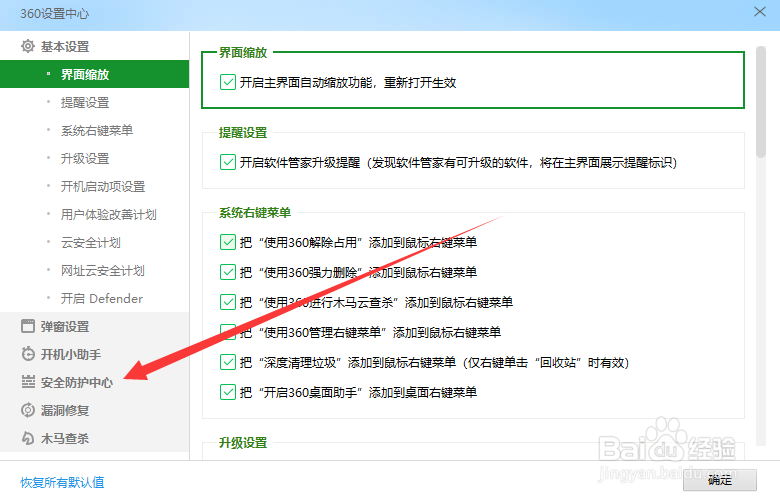Screen dimensions: 780x500
Task: Click the 提醒设置 section heading in content
Action: tap(243, 132)
